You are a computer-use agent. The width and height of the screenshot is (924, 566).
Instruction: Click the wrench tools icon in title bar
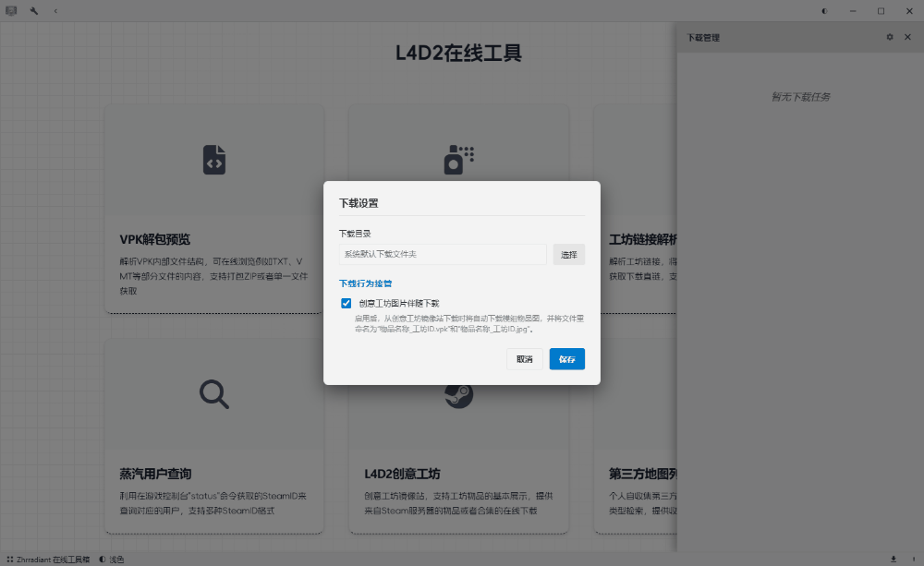click(x=34, y=11)
